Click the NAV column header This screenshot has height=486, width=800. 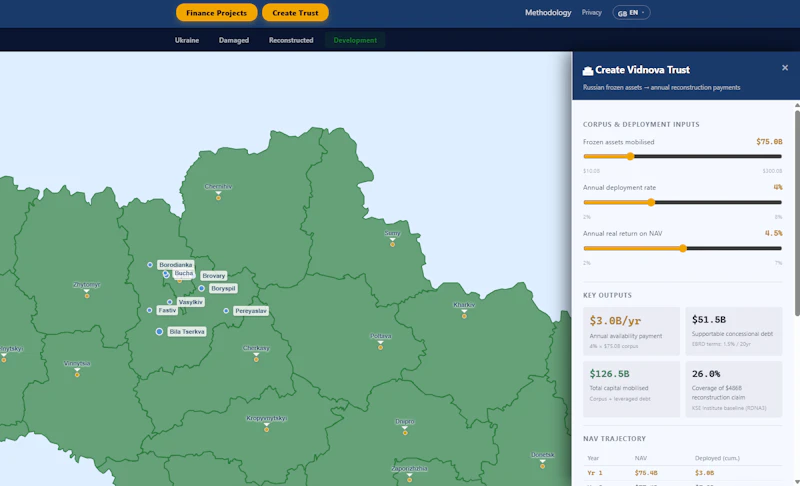coord(641,458)
